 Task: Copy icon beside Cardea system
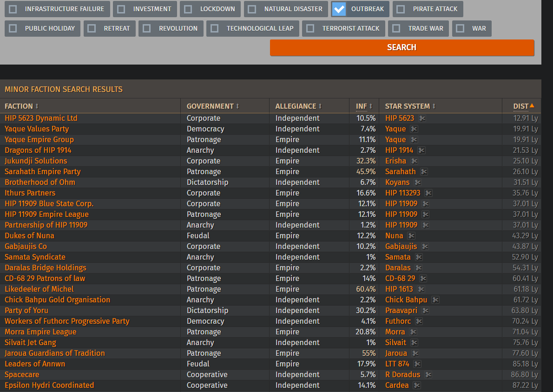tap(416, 385)
